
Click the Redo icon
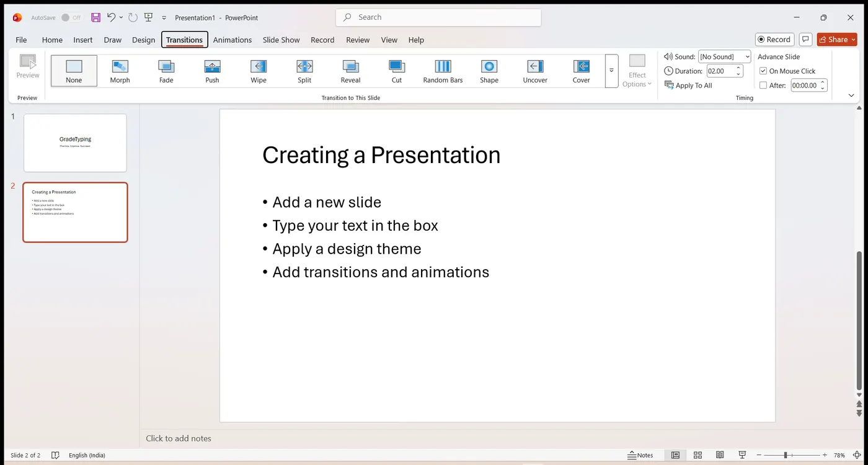133,17
